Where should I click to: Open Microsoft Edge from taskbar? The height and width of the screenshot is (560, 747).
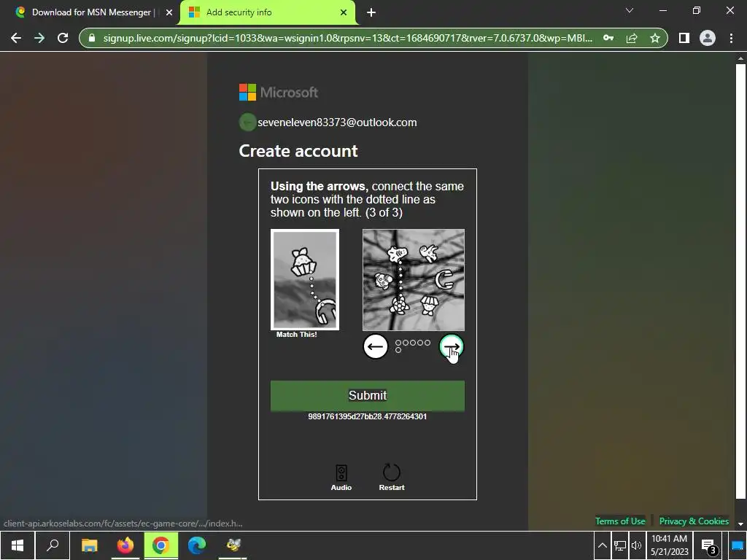[197, 545]
